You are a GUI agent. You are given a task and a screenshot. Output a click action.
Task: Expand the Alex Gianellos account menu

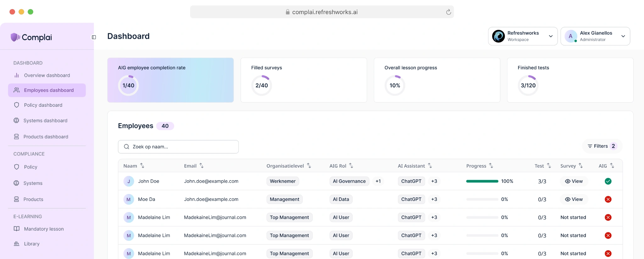point(623,36)
